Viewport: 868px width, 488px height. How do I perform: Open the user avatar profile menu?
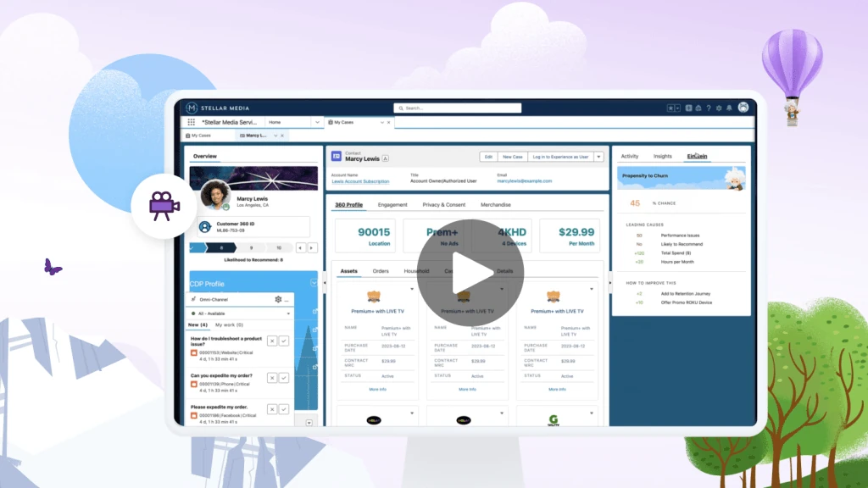(x=743, y=108)
